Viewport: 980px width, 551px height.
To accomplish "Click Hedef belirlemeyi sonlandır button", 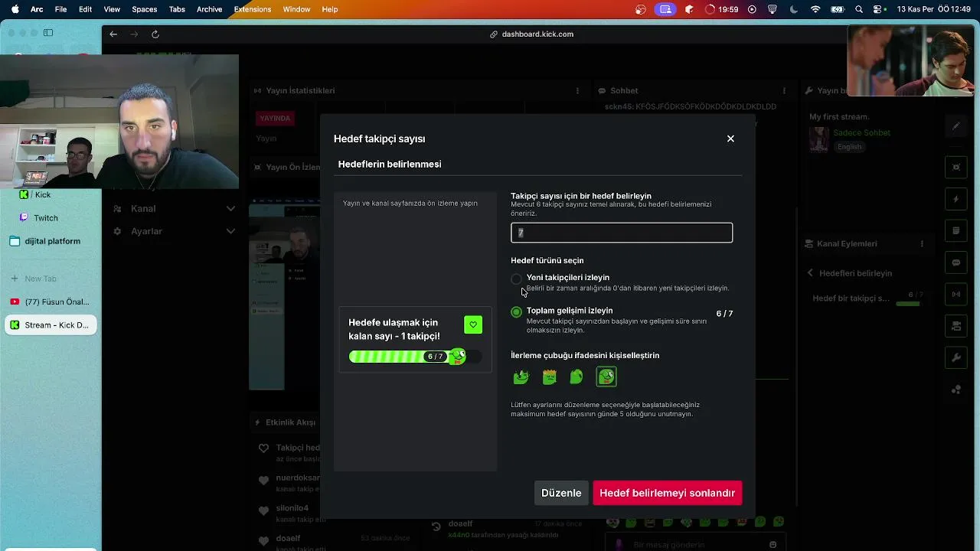I will coord(667,493).
